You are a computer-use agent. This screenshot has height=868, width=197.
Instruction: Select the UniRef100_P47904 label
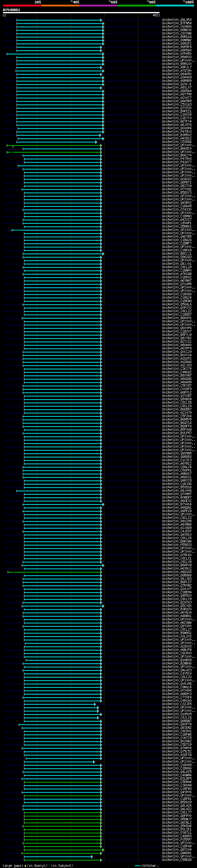click(176, 159)
